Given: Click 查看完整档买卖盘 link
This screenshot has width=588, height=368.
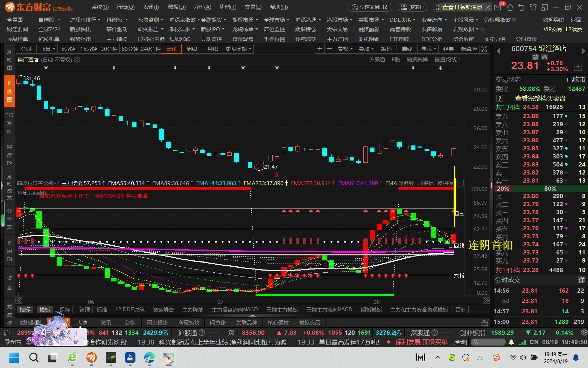Looking at the screenshot, I should pyautogui.click(x=540, y=98).
